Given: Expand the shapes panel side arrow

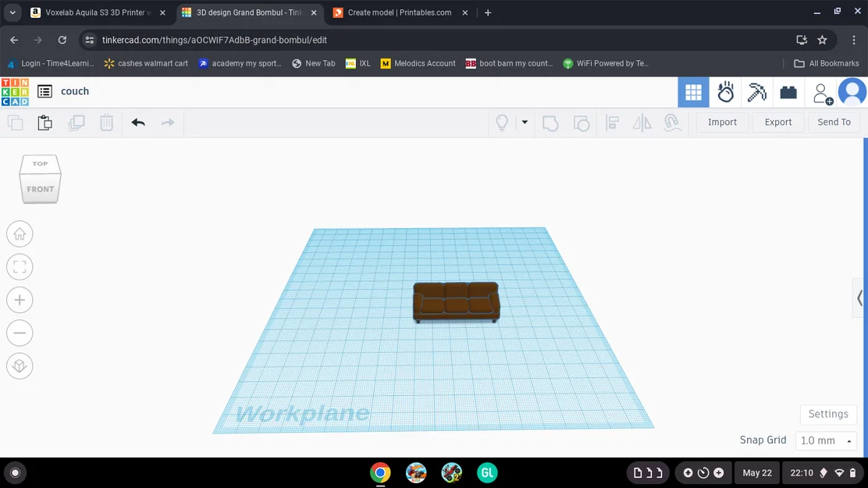Looking at the screenshot, I should [x=859, y=298].
